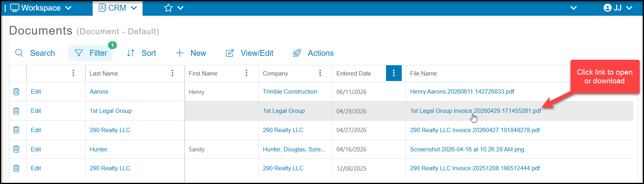The image size is (644, 184).
Task: Click the File Name column header
Action: [423, 74]
